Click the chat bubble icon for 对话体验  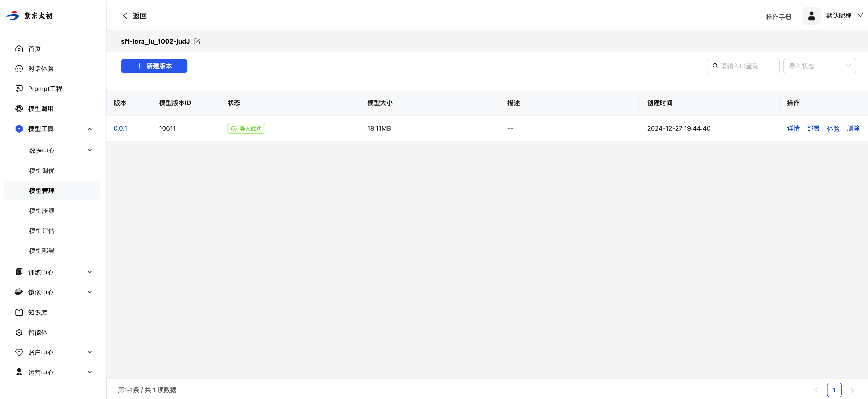point(19,69)
